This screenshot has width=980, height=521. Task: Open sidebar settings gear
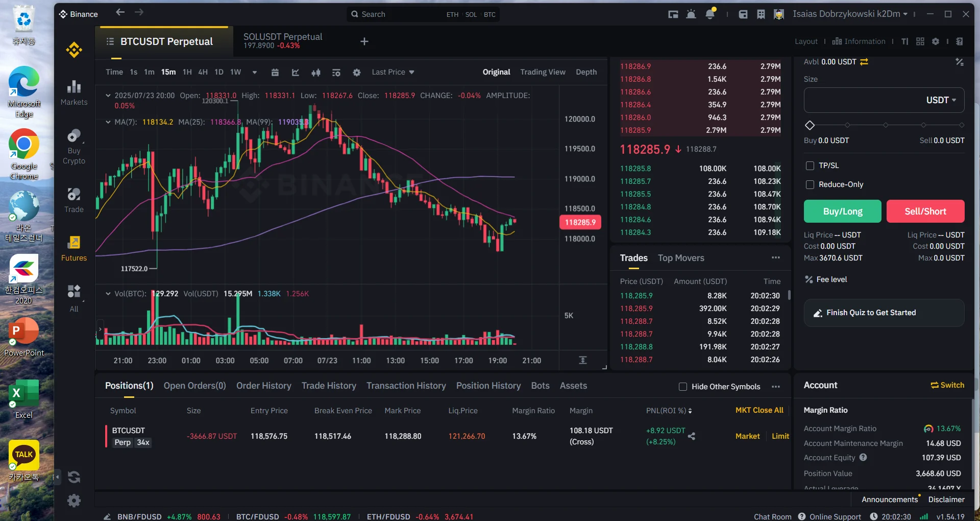click(x=74, y=501)
